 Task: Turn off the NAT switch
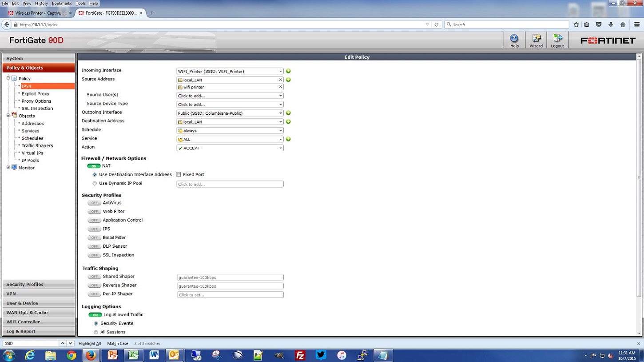tap(94, 166)
